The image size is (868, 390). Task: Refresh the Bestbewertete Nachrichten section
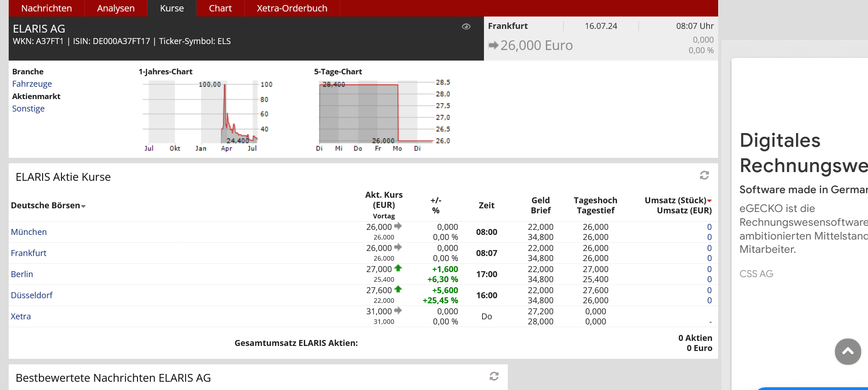point(494,376)
